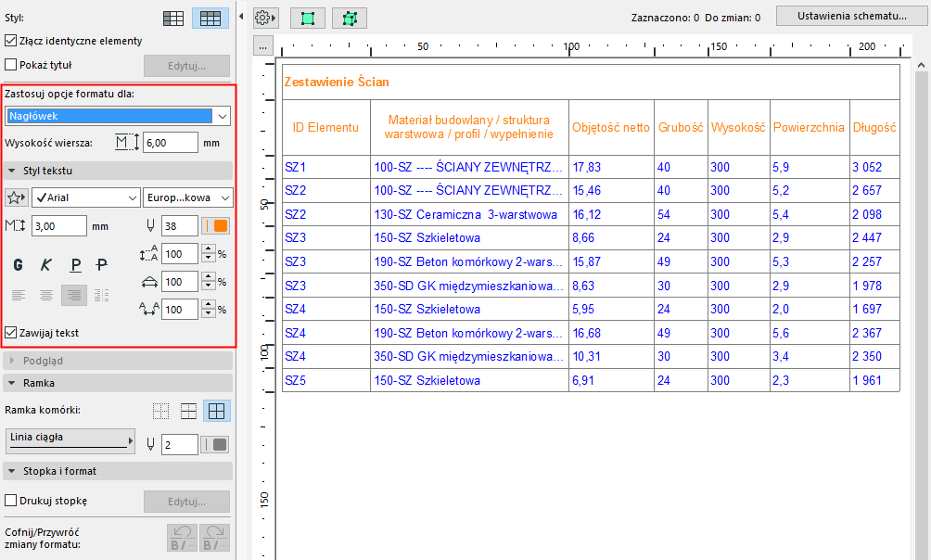Image resolution: width=931 pixels, height=560 pixels.
Task: Open the Linia ciągła line type selector
Action: pos(70,440)
